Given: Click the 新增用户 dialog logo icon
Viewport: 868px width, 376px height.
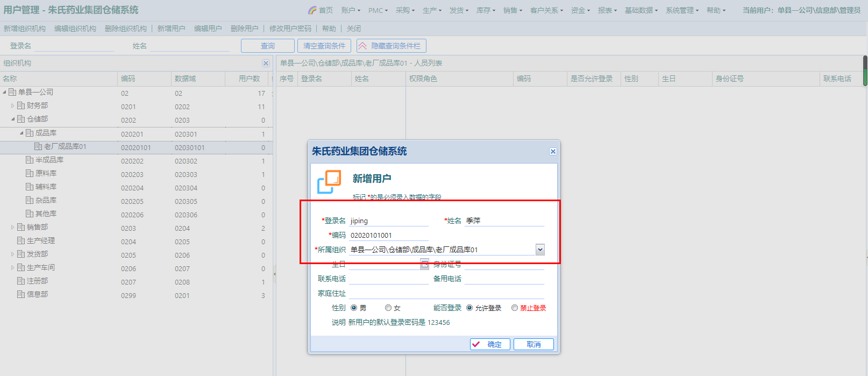Looking at the screenshot, I should click(x=329, y=182).
